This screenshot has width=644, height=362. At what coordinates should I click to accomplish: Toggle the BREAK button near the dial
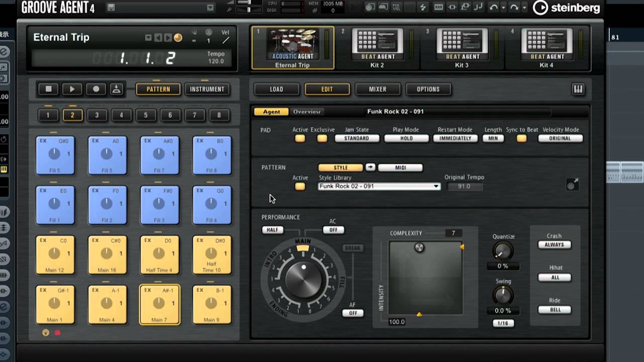[352, 248]
